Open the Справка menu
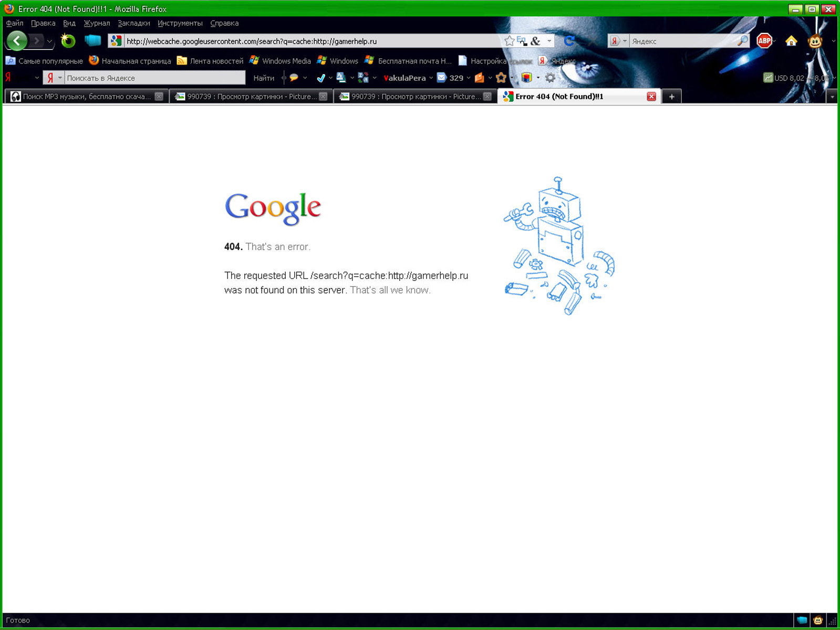 (x=224, y=23)
